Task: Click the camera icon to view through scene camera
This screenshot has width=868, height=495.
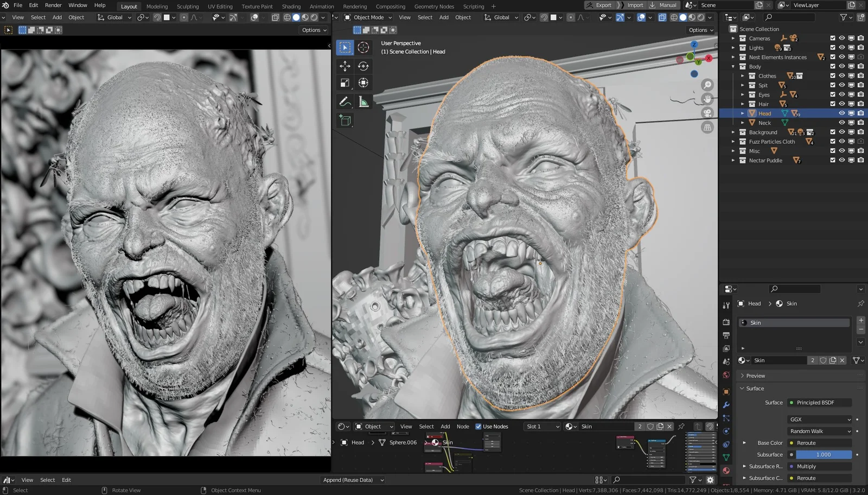Action: (x=707, y=113)
